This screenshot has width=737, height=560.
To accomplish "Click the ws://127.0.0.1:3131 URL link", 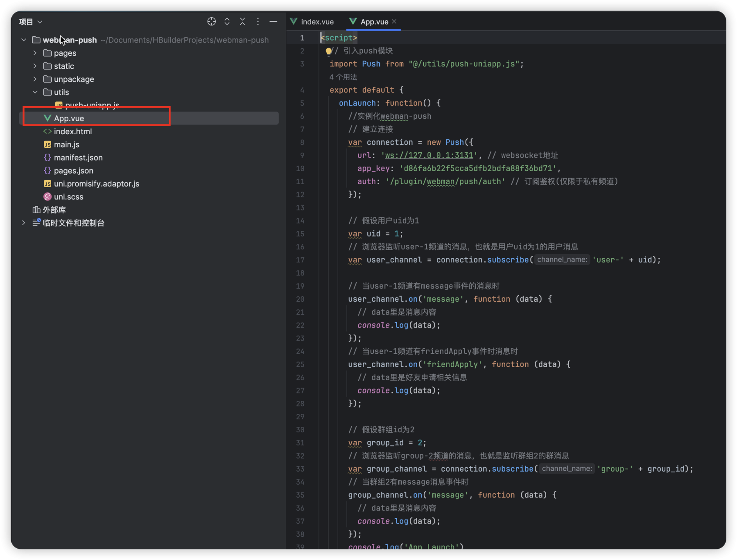I will (429, 156).
